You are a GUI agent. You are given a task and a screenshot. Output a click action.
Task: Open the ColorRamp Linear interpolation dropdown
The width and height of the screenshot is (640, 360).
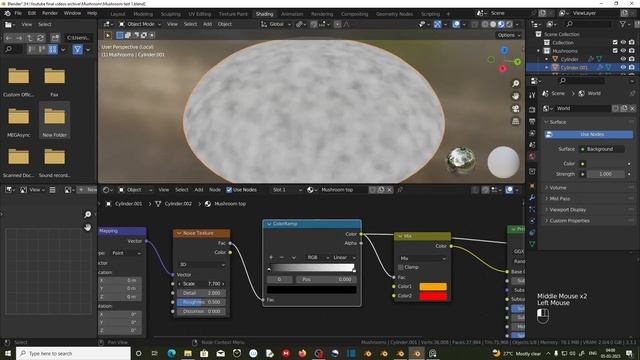coord(344,258)
